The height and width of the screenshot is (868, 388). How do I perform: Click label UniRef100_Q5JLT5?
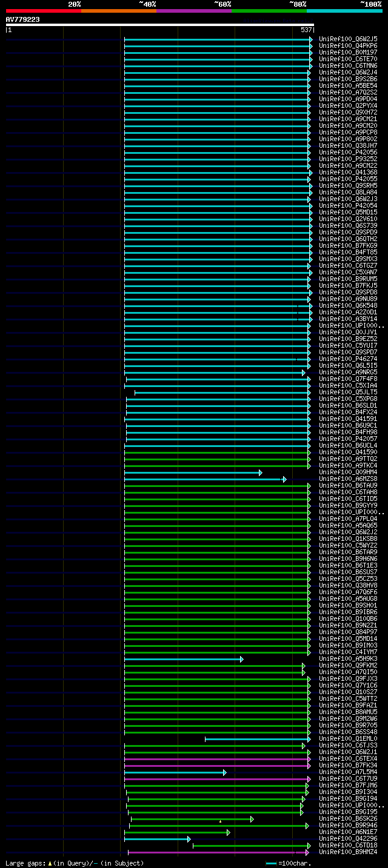[348, 392]
